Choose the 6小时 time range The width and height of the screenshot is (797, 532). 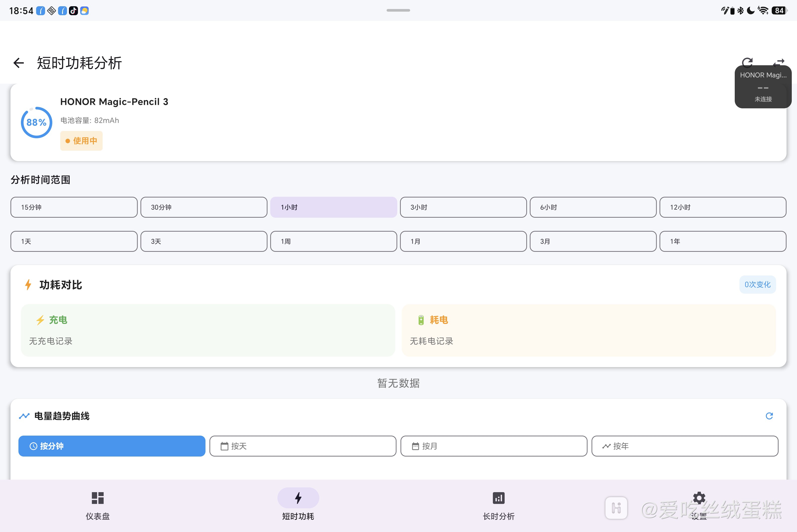593,207
